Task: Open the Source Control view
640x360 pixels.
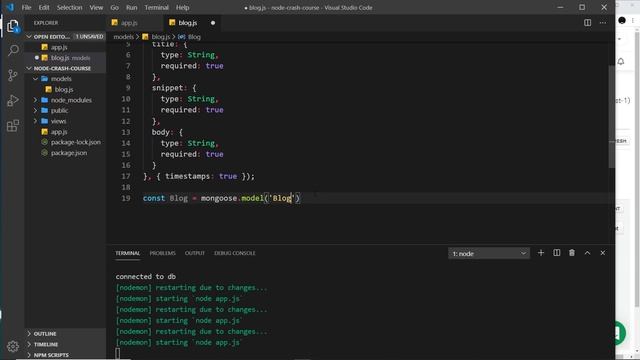Action: [13, 75]
